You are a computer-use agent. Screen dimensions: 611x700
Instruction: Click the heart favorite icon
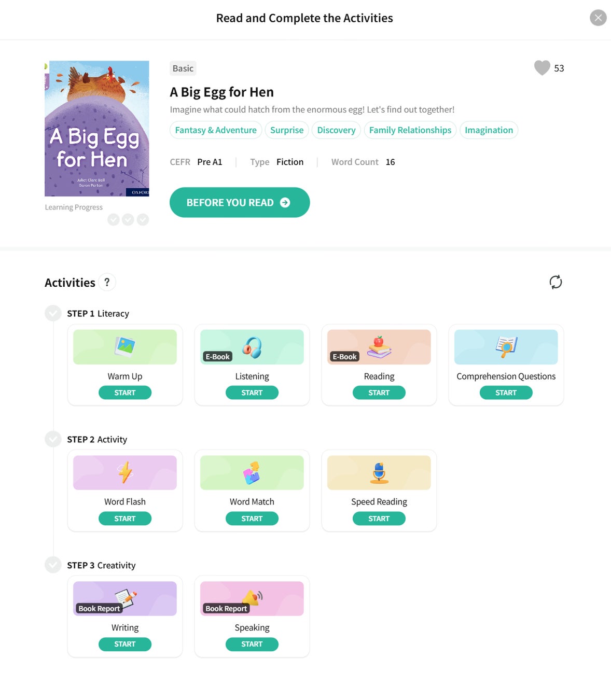point(542,68)
